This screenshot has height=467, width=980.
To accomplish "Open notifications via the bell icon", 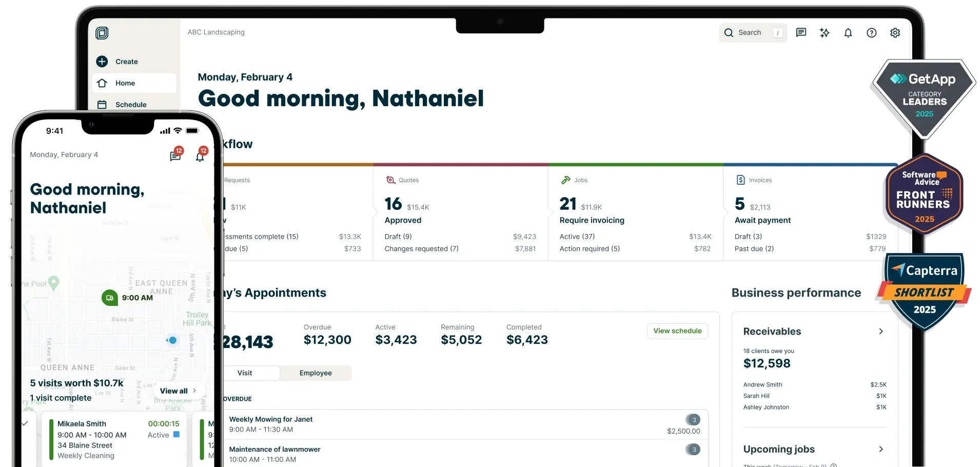I will 848,32.
